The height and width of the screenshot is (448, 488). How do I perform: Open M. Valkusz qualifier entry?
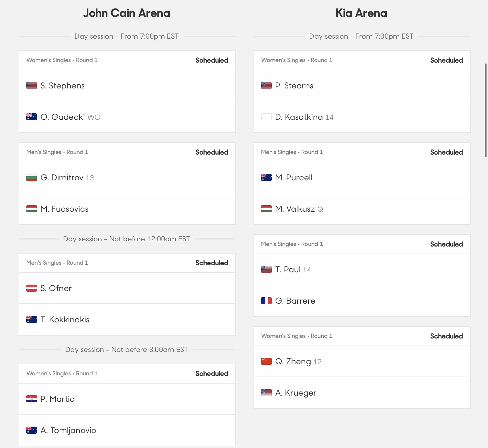pos(362,209)
